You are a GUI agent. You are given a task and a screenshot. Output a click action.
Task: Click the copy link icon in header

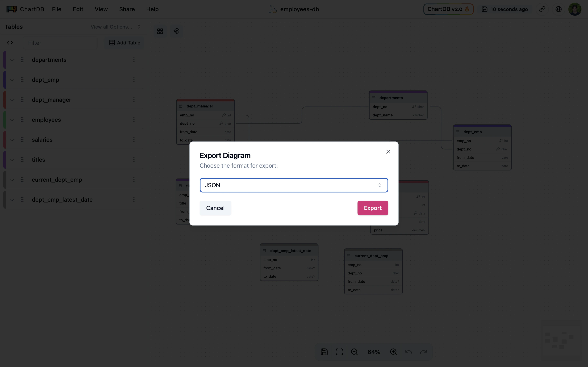point(542,9)
